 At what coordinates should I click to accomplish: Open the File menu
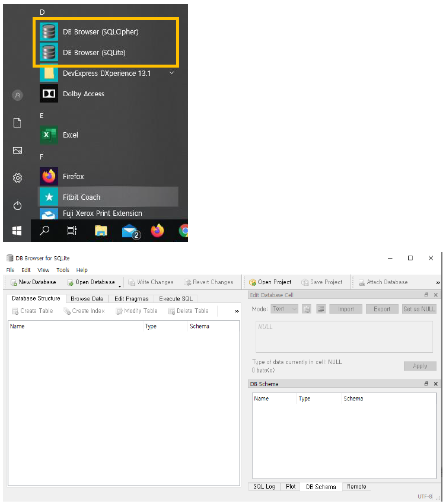point(10,270)
